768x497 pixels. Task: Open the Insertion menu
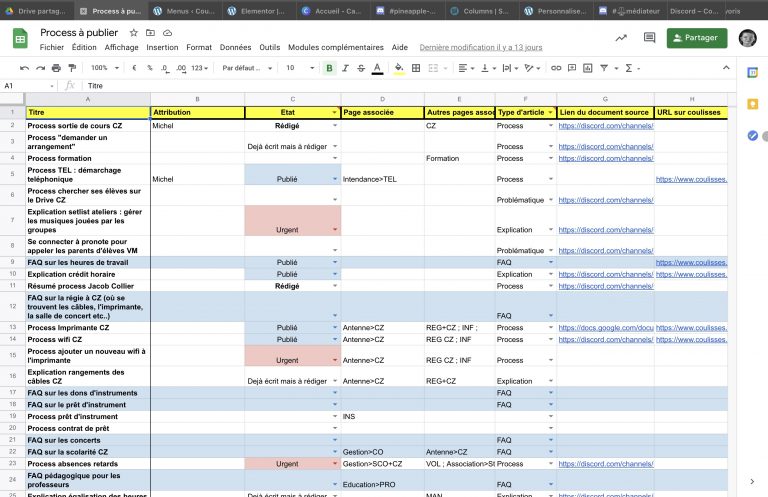162,47
